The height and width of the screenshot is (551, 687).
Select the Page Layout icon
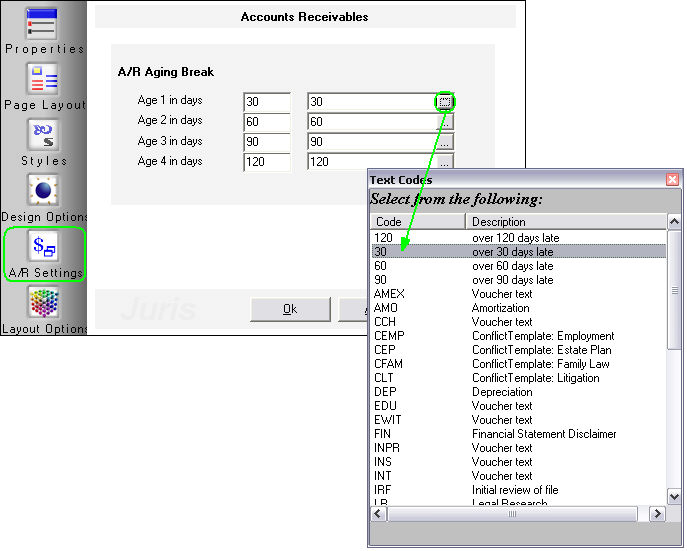[x=43, y=80]
